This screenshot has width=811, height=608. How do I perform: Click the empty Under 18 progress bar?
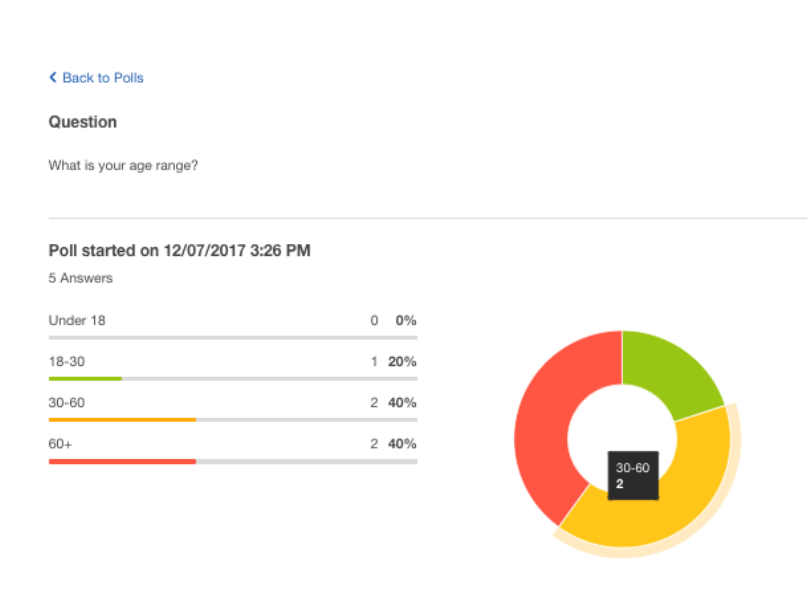tap(233, 338)
